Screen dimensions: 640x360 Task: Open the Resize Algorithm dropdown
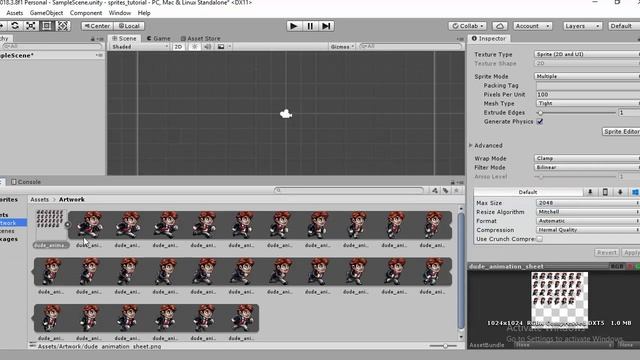click(x=588, y=212)
